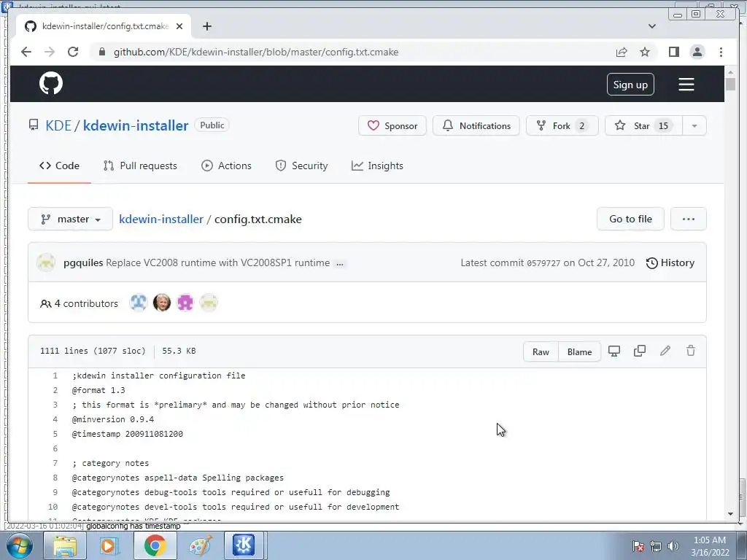Open the Security tab
The image size is (747, 560).
coord(301,166)
